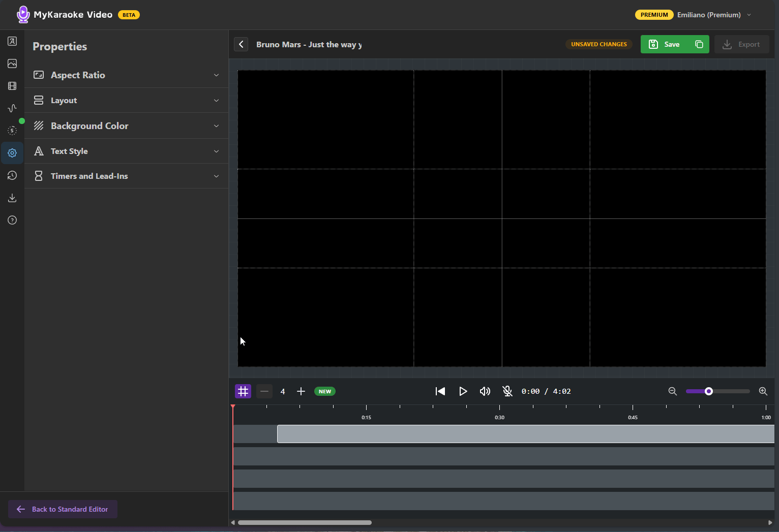Image resolution: width=779 pixels, height=532 pixels.
Task: Open the audio waveform sidebar icon
Action: (12, 108)
